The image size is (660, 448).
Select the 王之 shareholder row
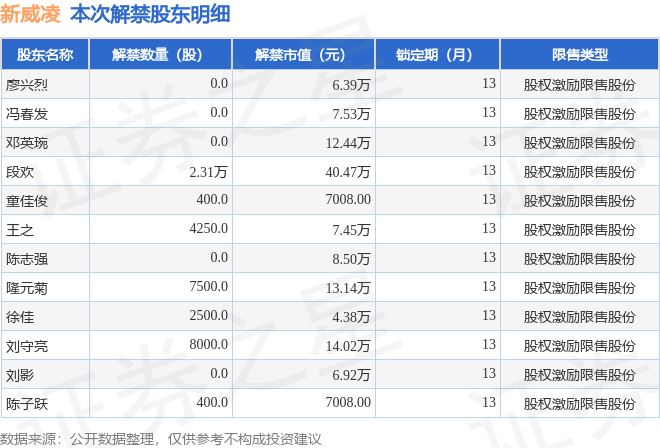click(x=330, y=229)
